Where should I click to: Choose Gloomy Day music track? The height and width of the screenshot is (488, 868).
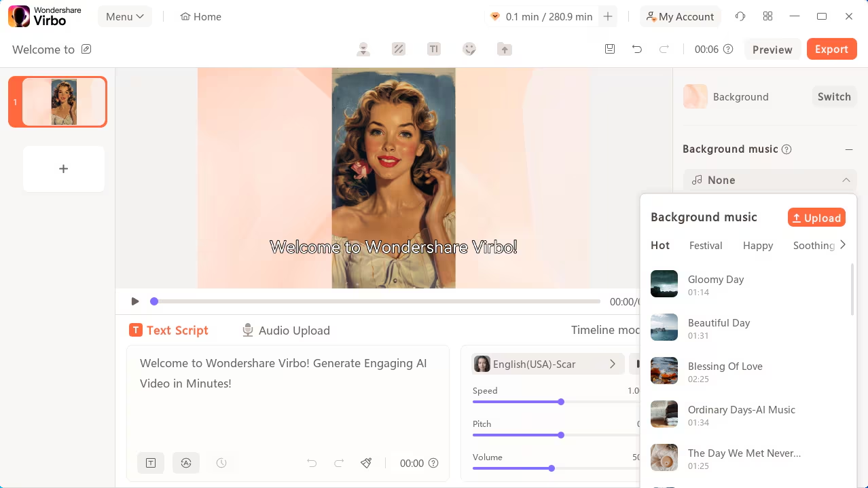[747, 284]
